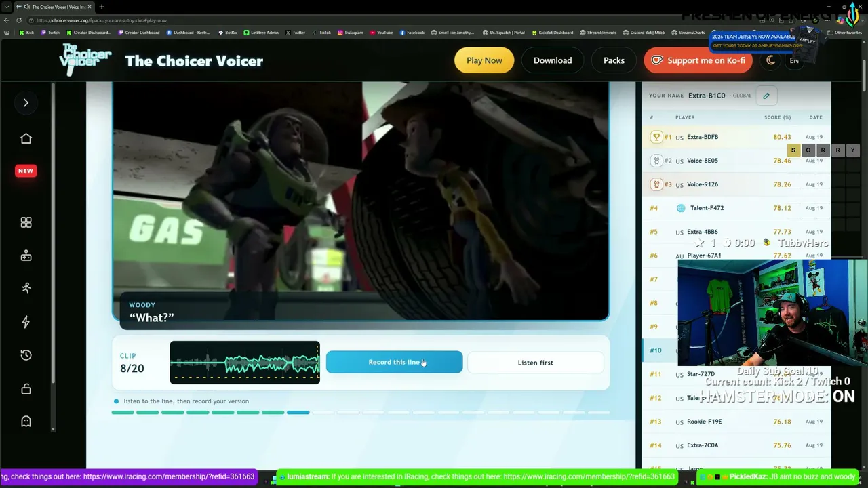Click the unlocked padlock icon in sidebar
This screenshot has height=488, width=868.
point(26,388)
